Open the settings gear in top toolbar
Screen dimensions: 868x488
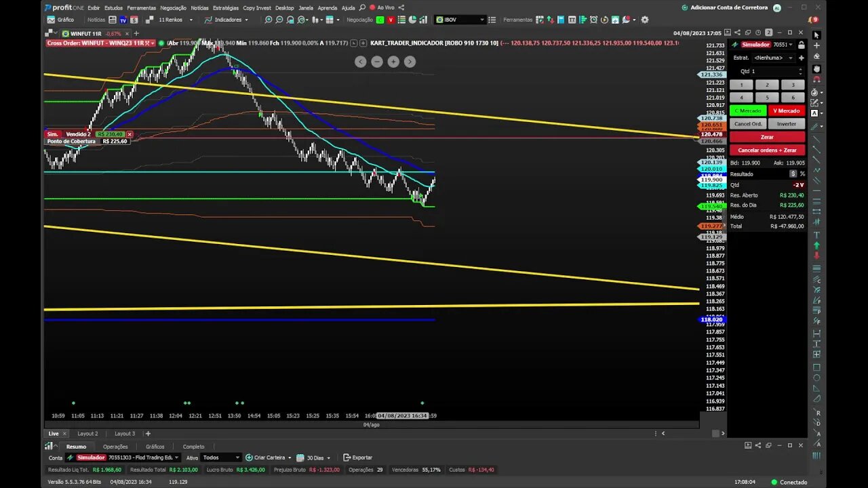click(644, 20)
